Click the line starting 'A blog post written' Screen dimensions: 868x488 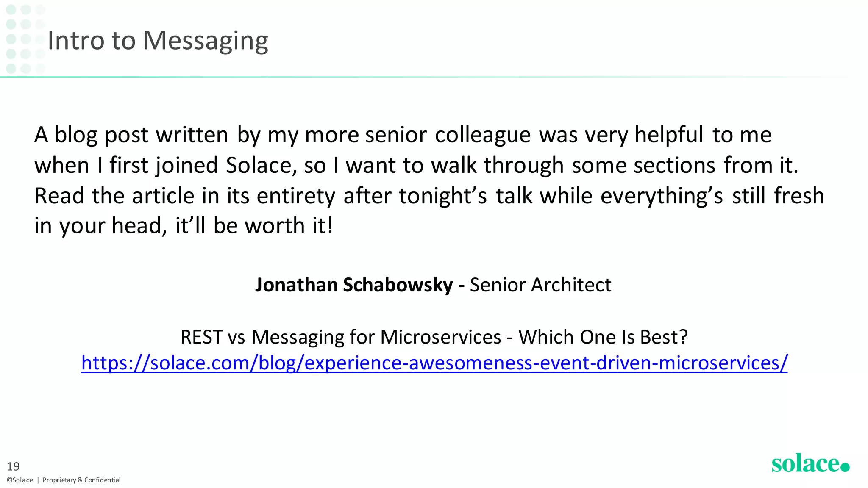tap(403, 135)
